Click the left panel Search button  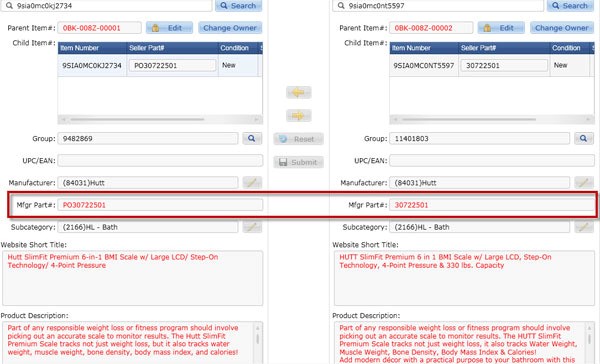[238, 5]
